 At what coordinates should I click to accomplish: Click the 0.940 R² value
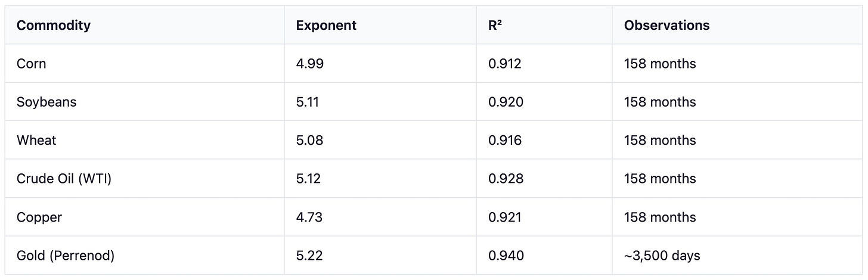pos(506,256)
